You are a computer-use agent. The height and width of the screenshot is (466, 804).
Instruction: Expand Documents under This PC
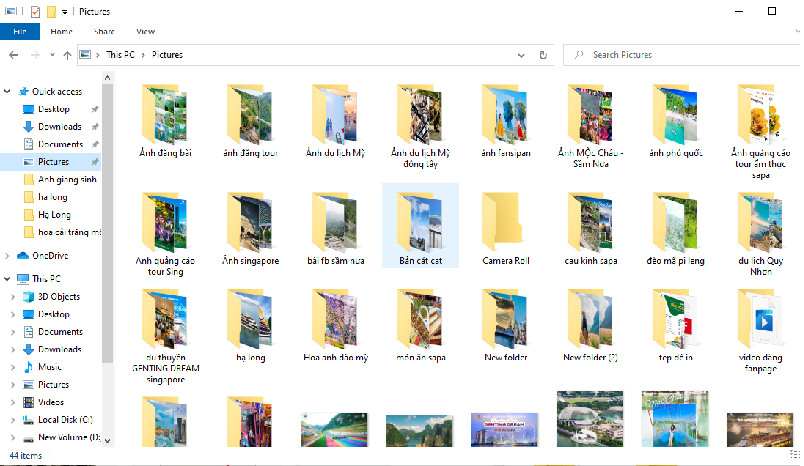(13, 332)
